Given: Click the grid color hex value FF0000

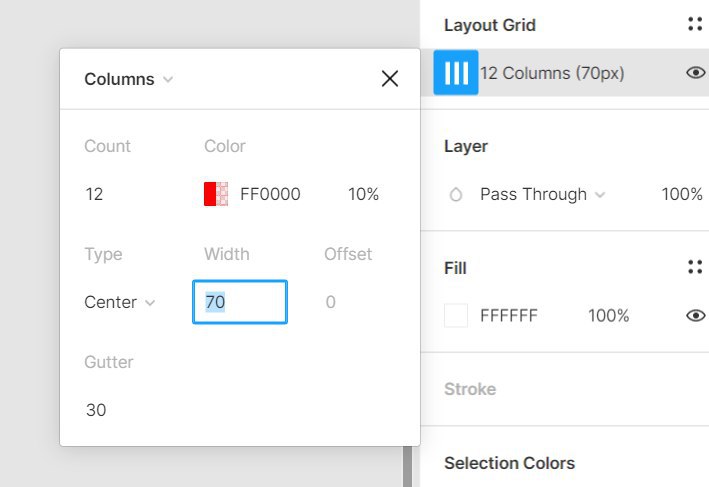Looking at the screenshot, I should point(270,194).
